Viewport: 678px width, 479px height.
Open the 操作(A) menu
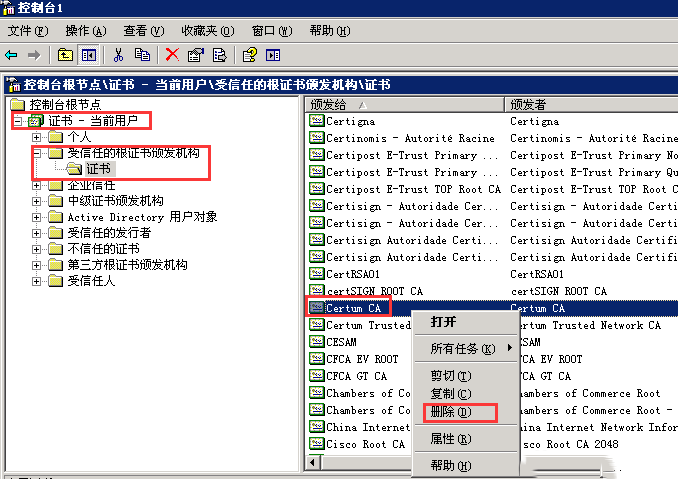[86, 31]
